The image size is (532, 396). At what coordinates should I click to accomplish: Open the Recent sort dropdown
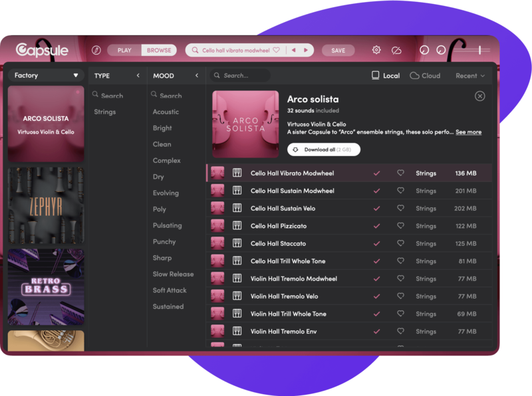[470, 76]
